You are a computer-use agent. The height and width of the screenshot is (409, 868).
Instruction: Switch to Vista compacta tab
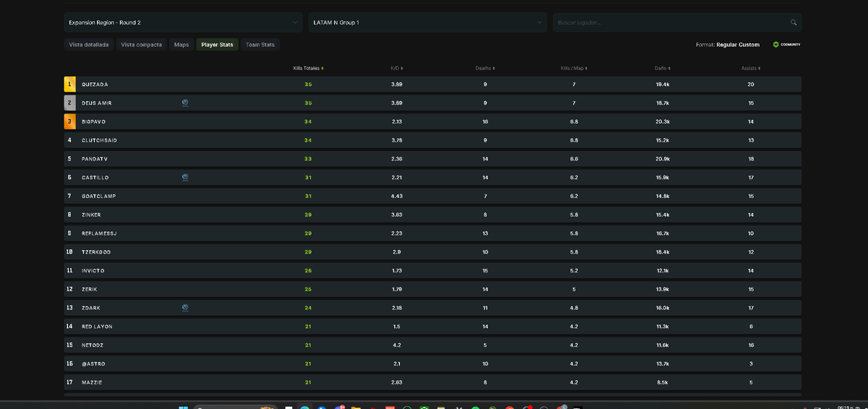point(142,45)
